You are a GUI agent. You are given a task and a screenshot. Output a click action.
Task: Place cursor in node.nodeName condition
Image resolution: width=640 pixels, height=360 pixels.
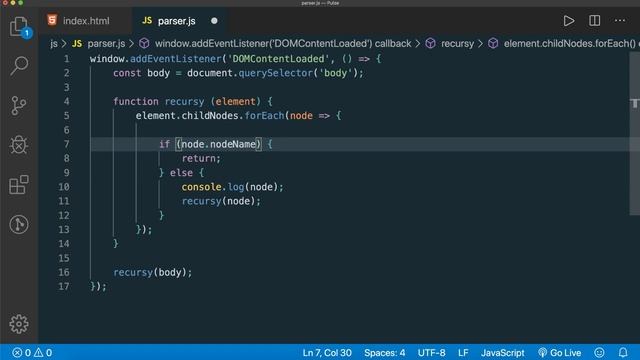pos(219,144)
